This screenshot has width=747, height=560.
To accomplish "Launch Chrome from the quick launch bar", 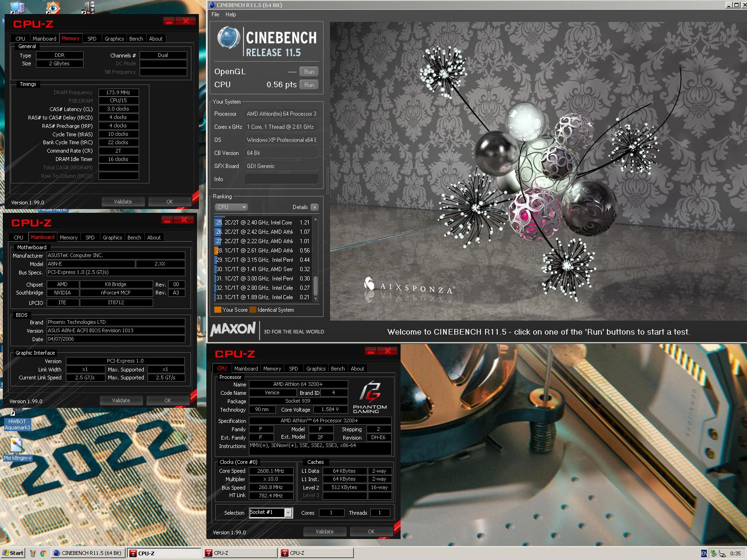I will [x=43, y=553].
